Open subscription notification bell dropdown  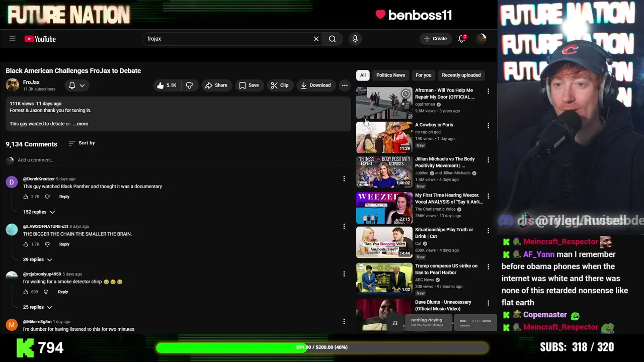(76, 85)
